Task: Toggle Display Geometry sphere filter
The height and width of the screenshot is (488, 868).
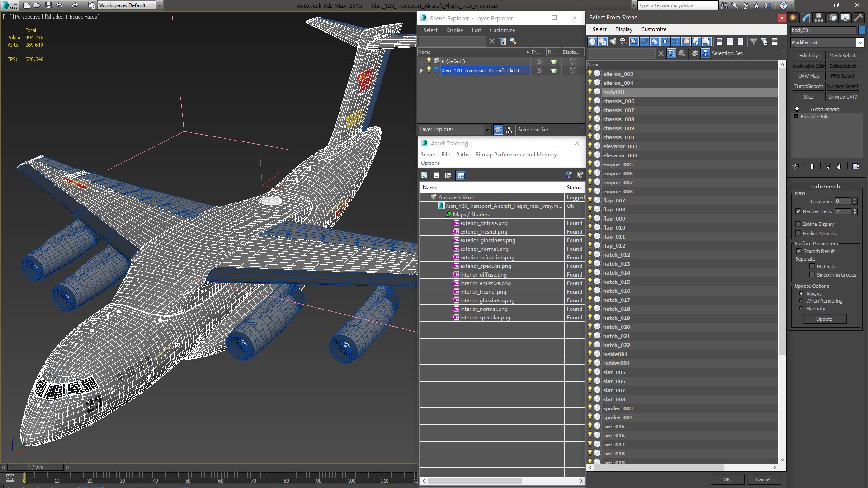Action: coord(592,42)
